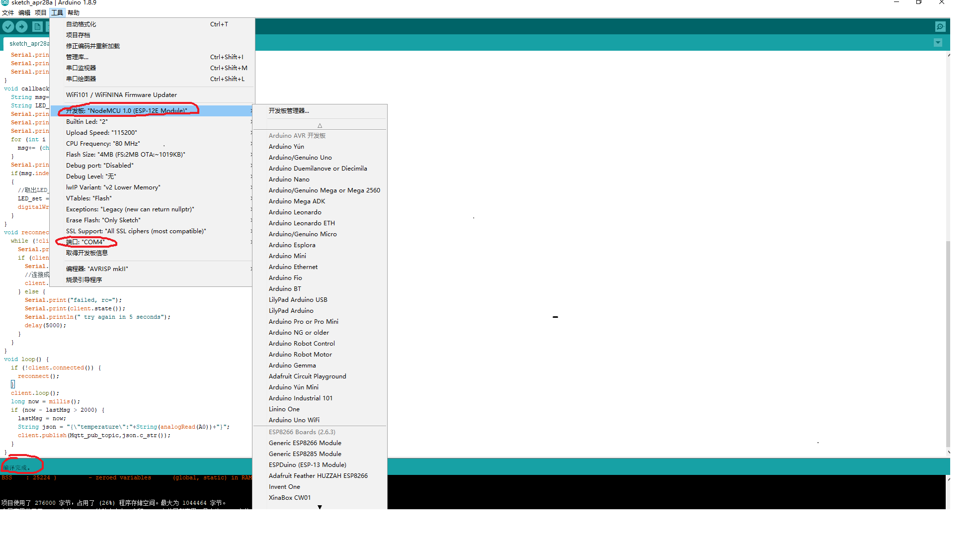Select the Generic ESP8266 Module board

[x=305, y=443]
